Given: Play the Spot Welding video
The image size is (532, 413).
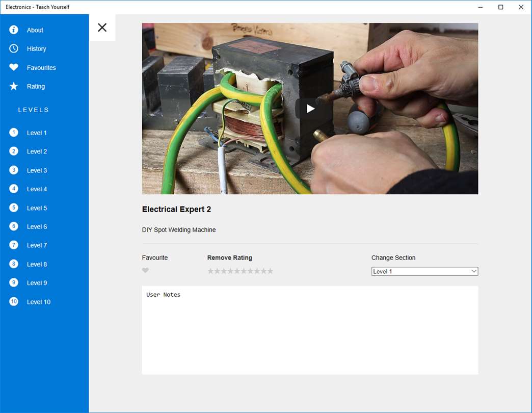Looking at the screenshot, I should click(310, 109).
